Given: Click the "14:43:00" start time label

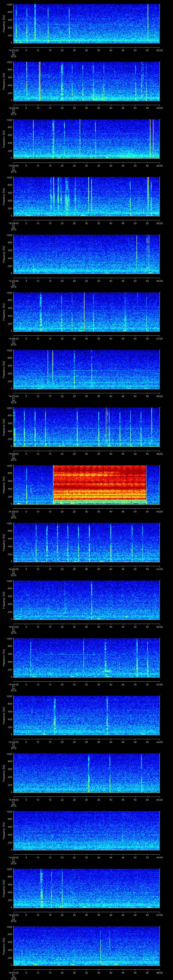Looking at the screenshot, I should 13,742.
